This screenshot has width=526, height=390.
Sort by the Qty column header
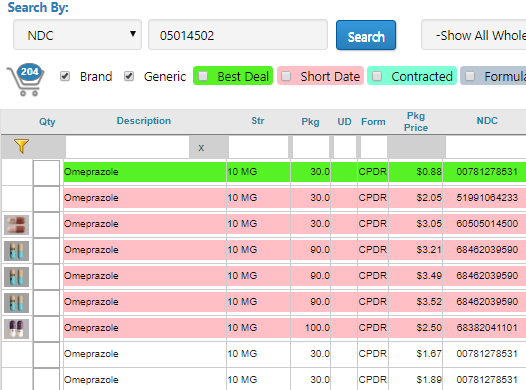pyautogui.click(x=47, y=121)
